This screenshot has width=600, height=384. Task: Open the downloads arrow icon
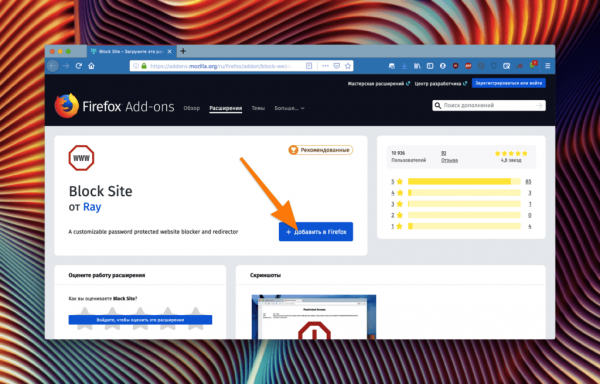pyautogui.click(x=404, y=66)
